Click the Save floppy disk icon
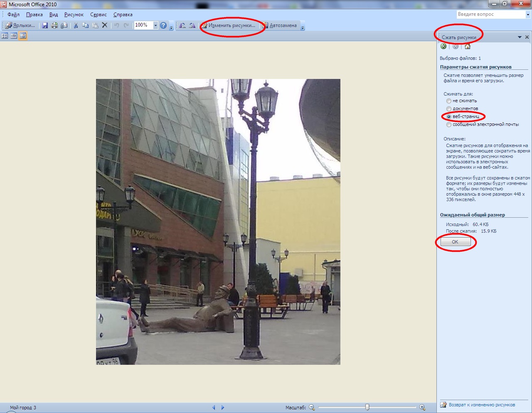This screenshot has width=532, height=413. click(45, 25)
